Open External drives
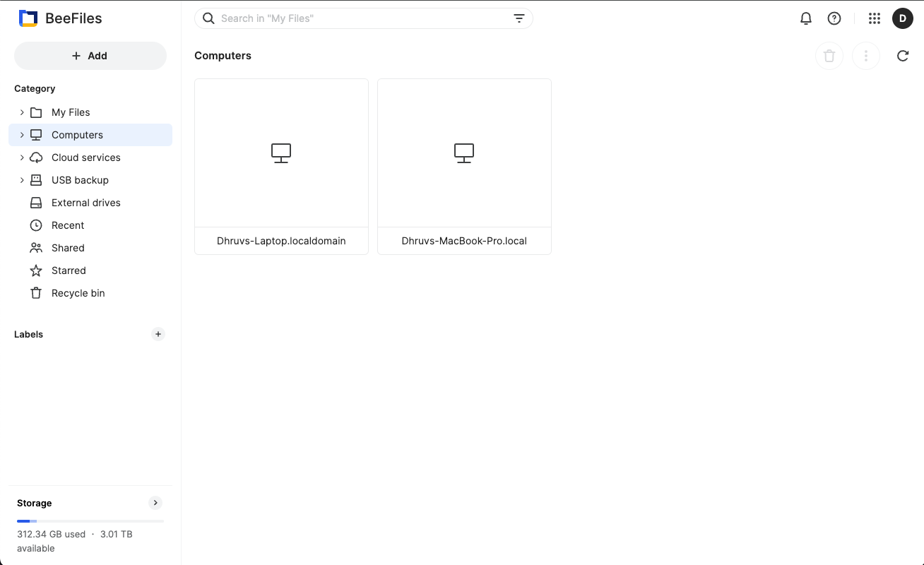 (90, 203)
